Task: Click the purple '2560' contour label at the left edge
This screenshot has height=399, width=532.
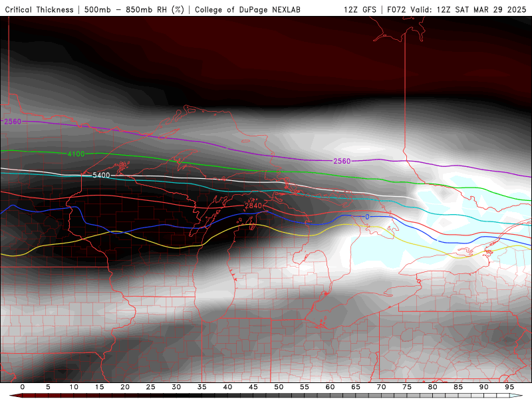Action: (x=13, y=122)
